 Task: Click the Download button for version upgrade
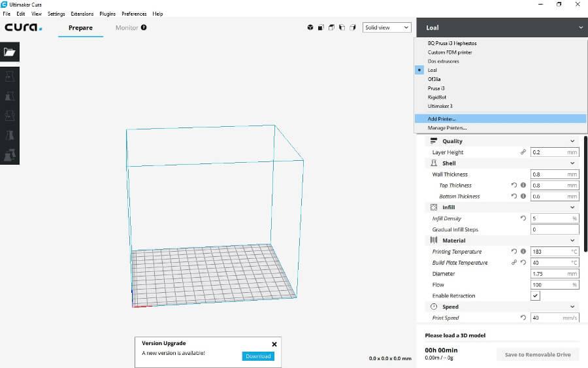tap(258, 356)
